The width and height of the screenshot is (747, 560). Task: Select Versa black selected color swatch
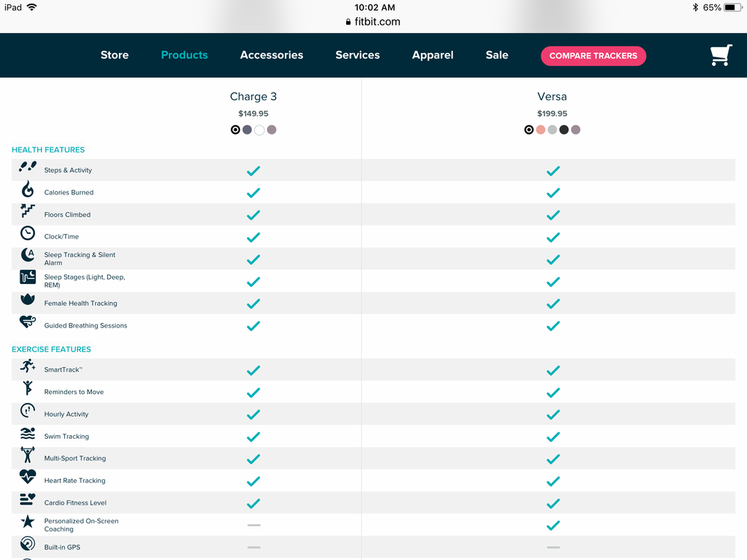tap(529, 129)
